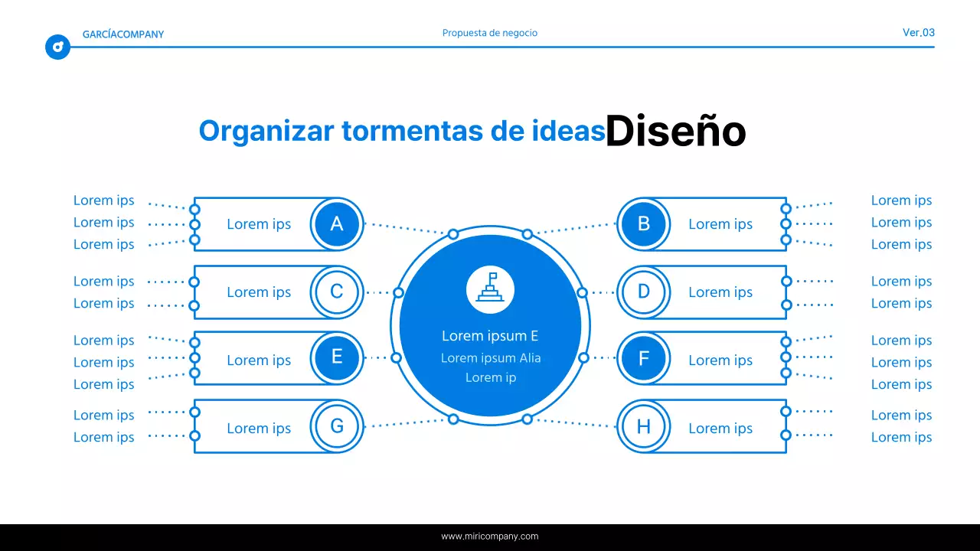
Task: Click the letter F filled circle
Action: click(644, 358)
